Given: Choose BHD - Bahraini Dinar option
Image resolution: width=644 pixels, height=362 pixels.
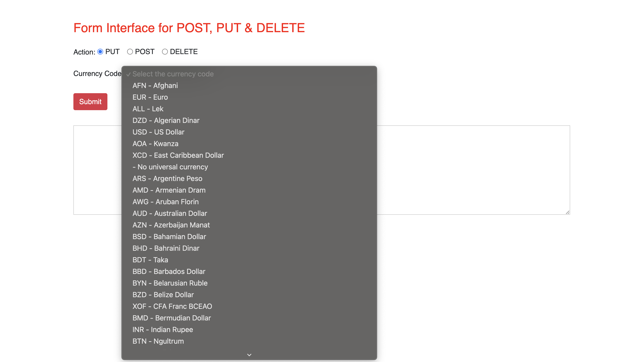Looking at the screenshot, I should [x=249, y=248].
